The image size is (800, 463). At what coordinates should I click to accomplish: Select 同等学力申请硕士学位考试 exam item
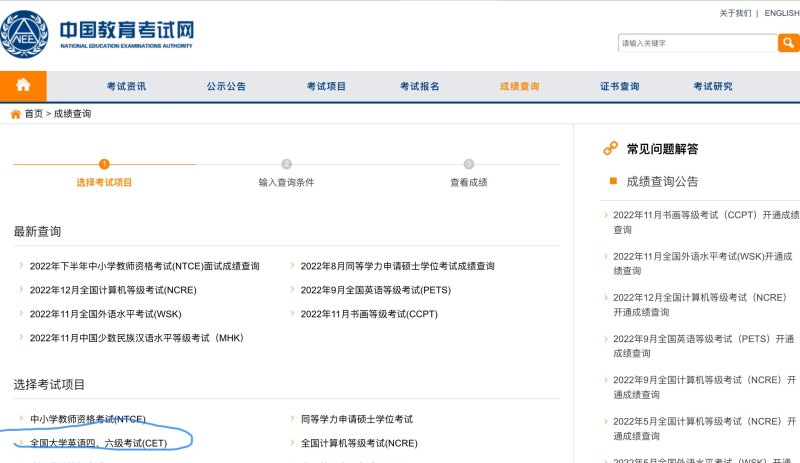click(x=357, y=419)
